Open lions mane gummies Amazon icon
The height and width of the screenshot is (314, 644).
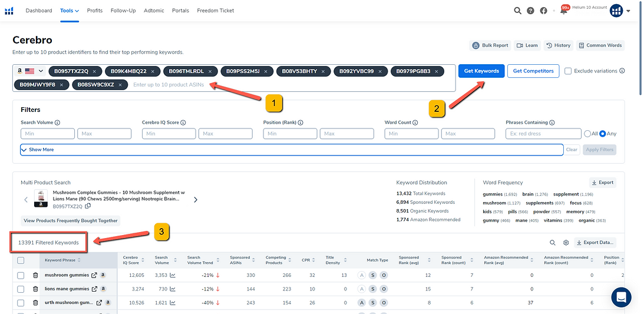point(103,289)
